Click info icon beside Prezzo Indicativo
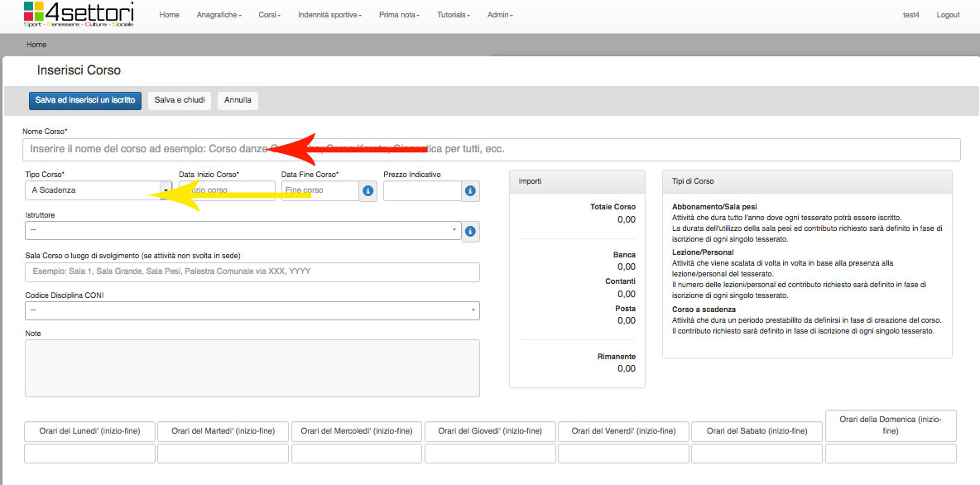 [470, 191]
